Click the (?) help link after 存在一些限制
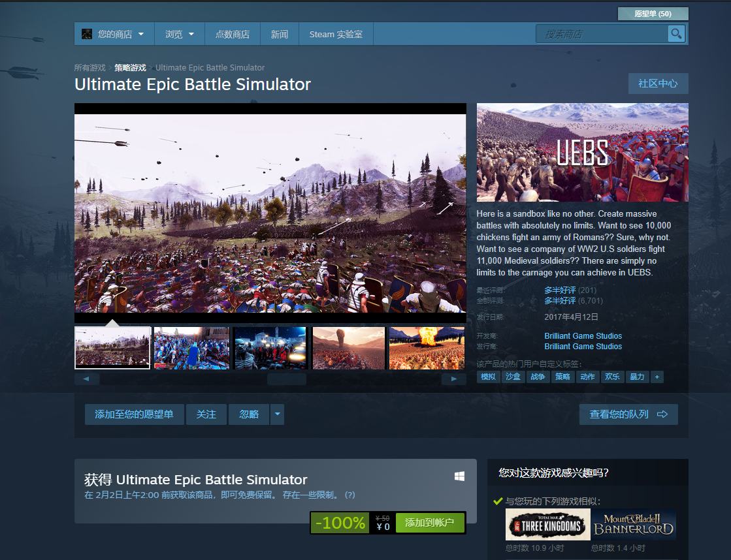This screenshot has width=731, height=560. 349,495
